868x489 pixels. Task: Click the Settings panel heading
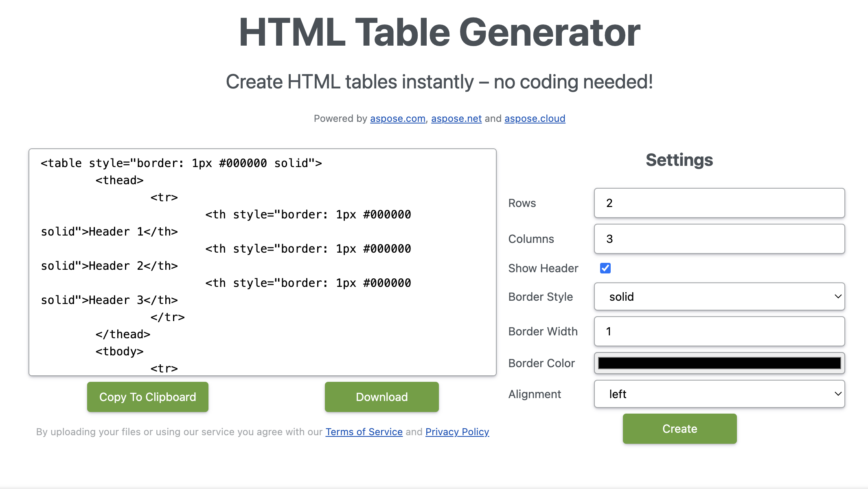[x=679, y=160]
